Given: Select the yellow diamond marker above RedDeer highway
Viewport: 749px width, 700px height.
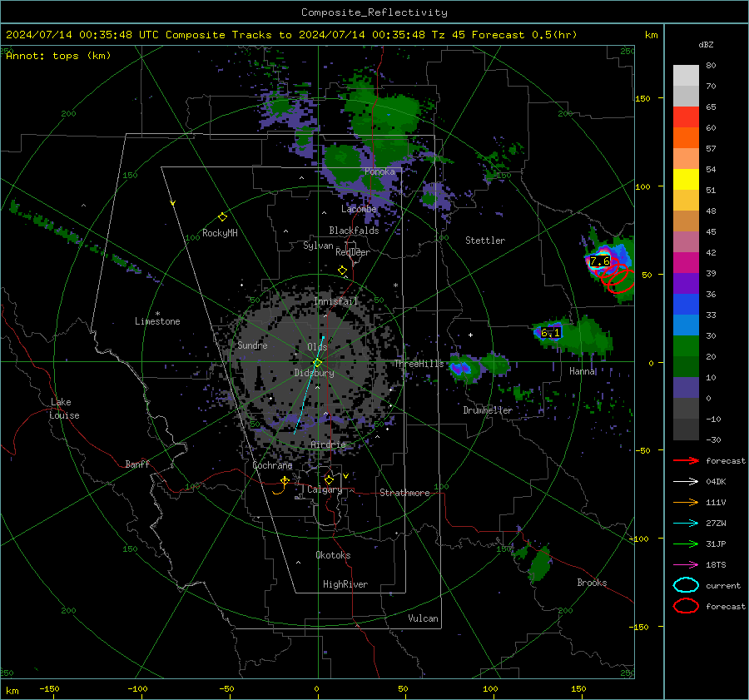Looking at the screenshot, I should 342,271.
